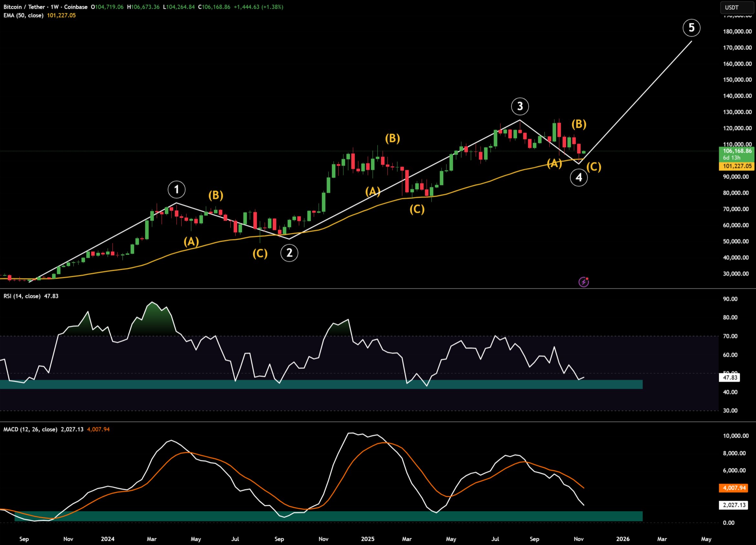Click the green 106,168.86 current price label
This screenshot has height=545, width=756.
pyautogui.click(x=737, y=151)
